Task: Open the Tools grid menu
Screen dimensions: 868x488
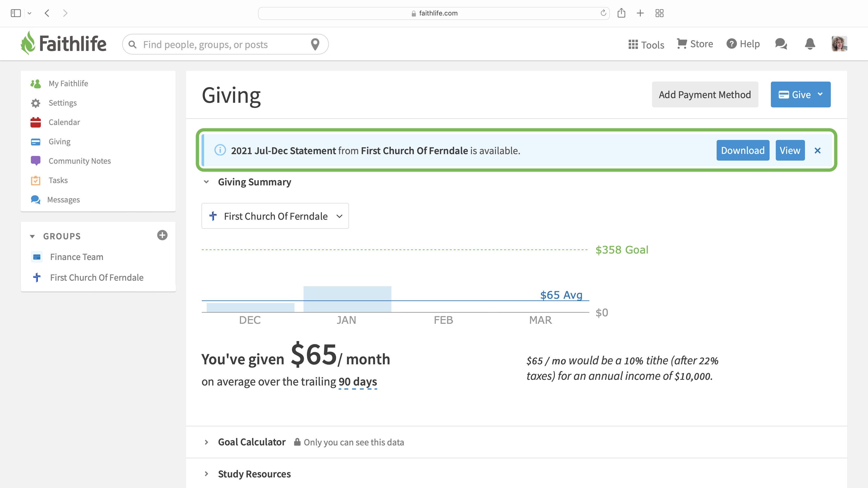Action: tap(646, 44)
